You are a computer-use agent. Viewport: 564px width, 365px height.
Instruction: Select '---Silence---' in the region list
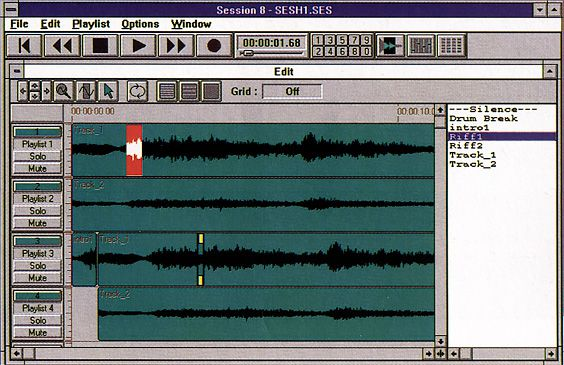502,109
